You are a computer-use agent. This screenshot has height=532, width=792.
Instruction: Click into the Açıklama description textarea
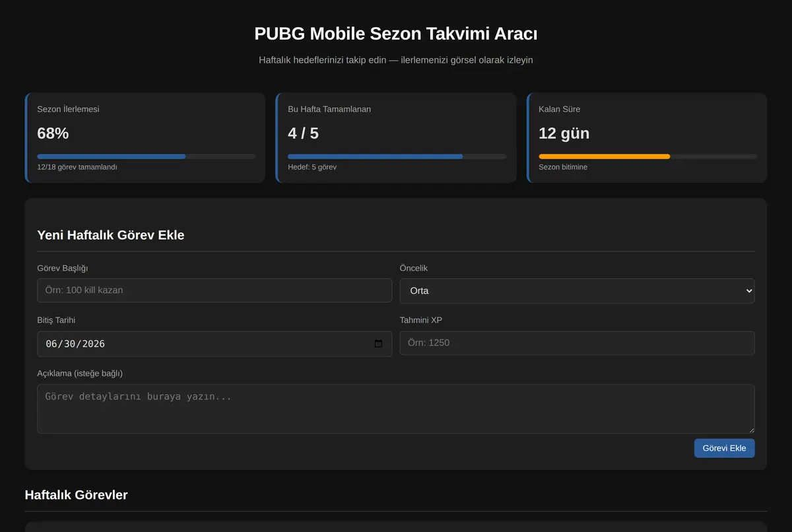[x=396, y=409]
